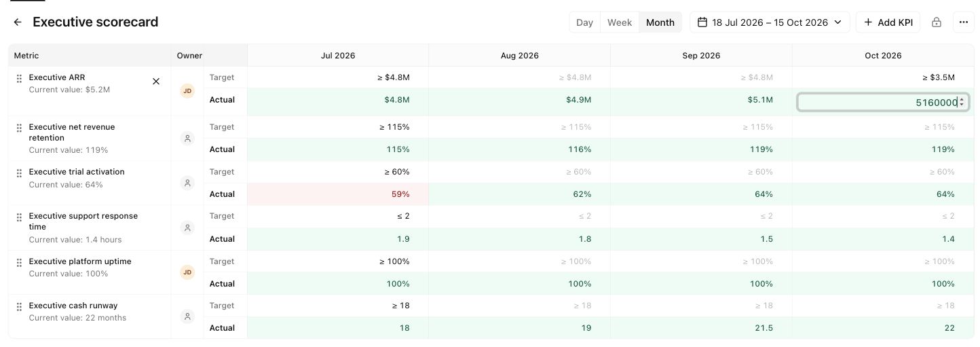Grab the drag handle for Executive cash runway
The image size is (980, 347).
[19, 307]
